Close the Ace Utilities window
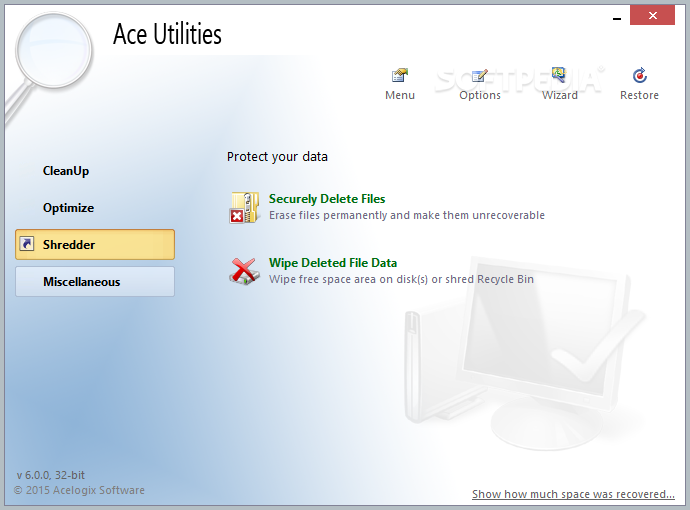 652,15
